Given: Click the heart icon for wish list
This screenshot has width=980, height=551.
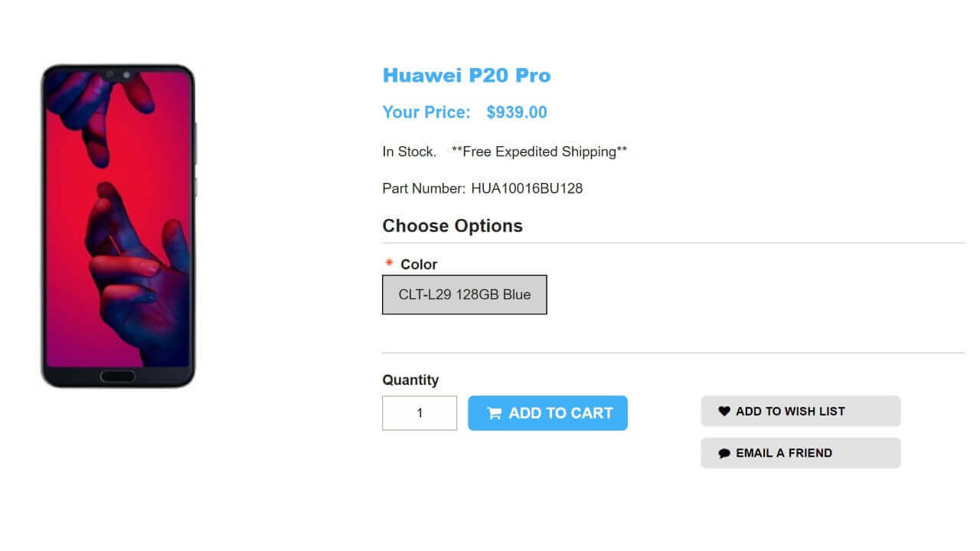Looking at the screenshot, I should (x=724, y=412).
